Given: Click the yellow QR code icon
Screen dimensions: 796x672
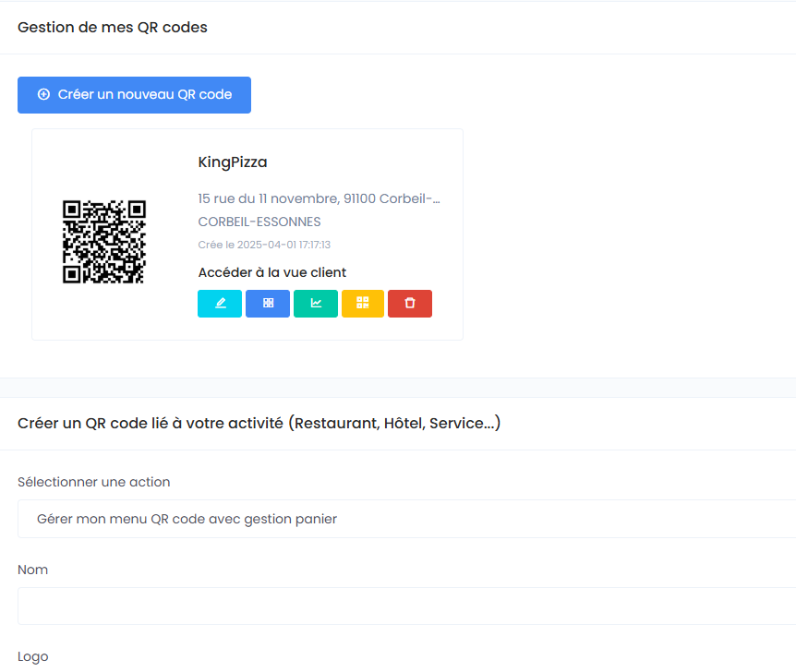Looking at the screenshot, I should [363, 303].
